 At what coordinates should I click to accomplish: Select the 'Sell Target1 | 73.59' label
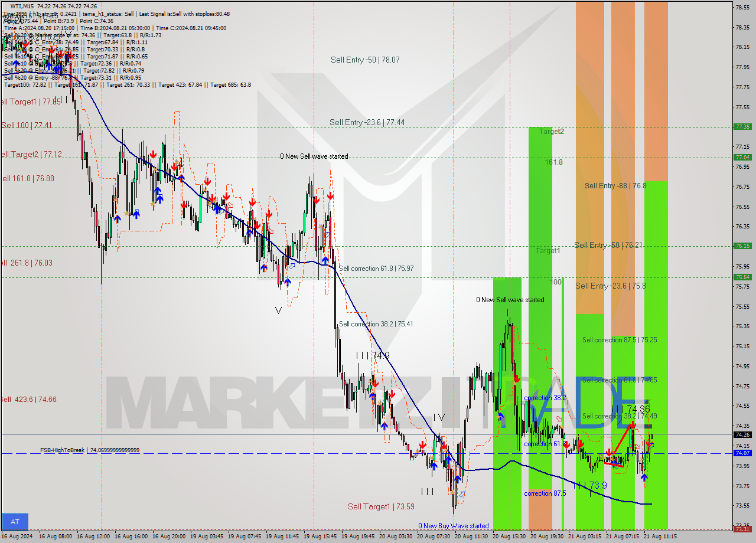tap(381, 506)
